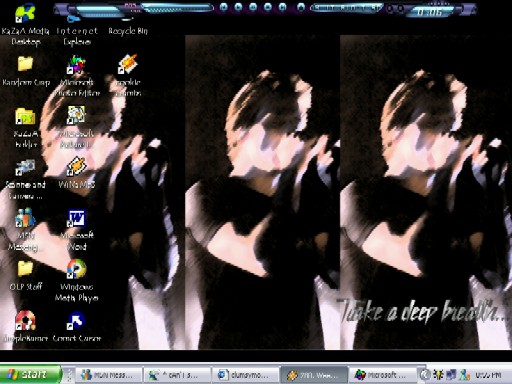Open the Internet Explorer desktop shortcut
The image size is (512, 384).
pos(77,29)
